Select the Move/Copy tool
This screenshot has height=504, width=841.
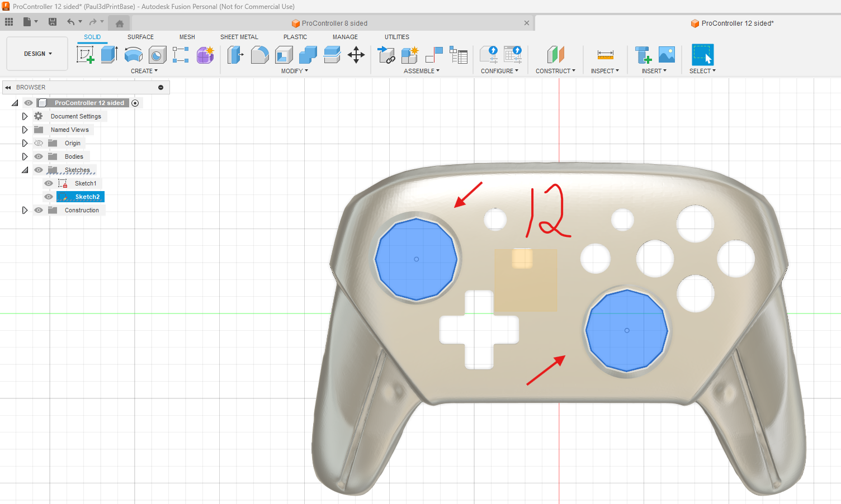click(x=356, y=55)
